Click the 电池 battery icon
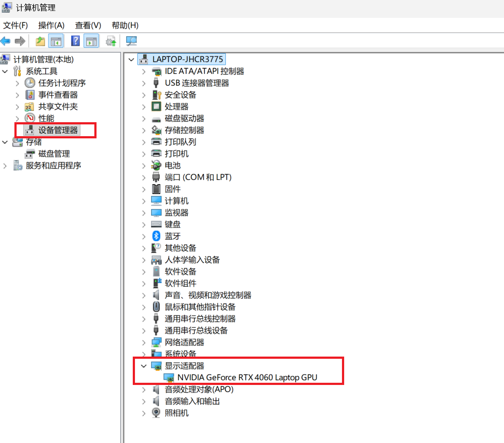 pos(156,165)
